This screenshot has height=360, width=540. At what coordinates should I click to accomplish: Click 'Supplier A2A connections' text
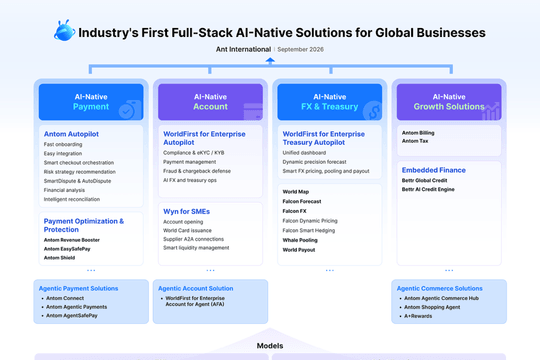point(194,239)
